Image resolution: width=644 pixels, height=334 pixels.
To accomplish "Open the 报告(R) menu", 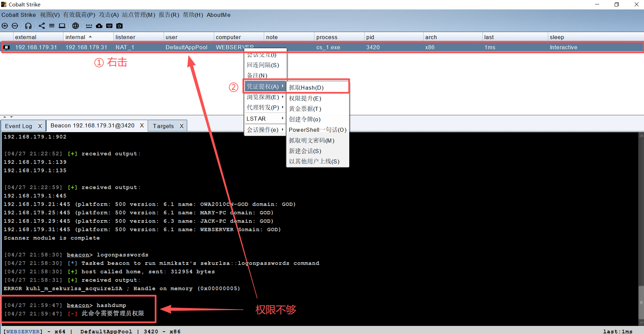I will point(169,15).
